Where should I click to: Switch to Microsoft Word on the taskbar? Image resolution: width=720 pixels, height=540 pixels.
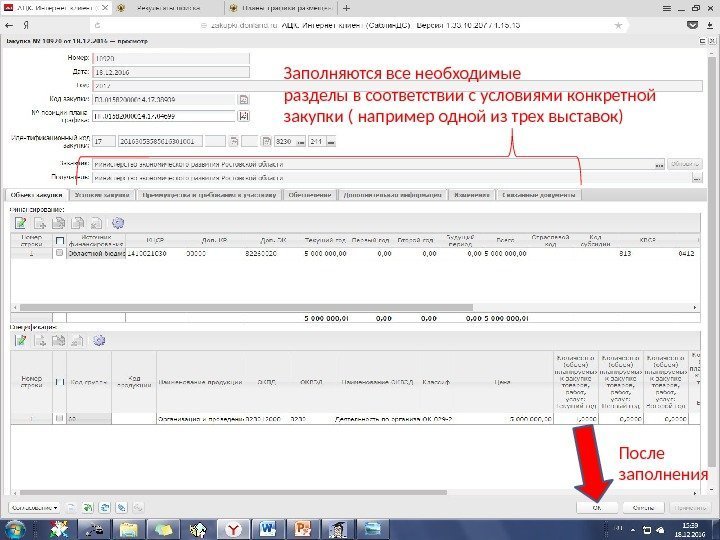click(x=268, y=529)
